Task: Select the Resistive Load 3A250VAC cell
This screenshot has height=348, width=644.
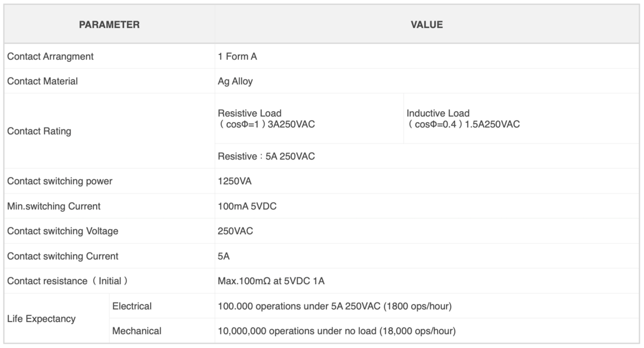Action: coord(266,119)
